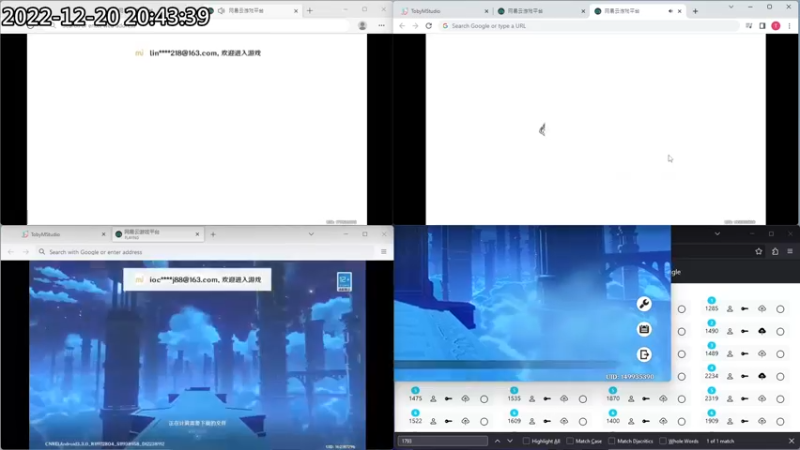800x450 pixels.
Task: Click the red profile avatar in Chrome
Action: [776, 26]
